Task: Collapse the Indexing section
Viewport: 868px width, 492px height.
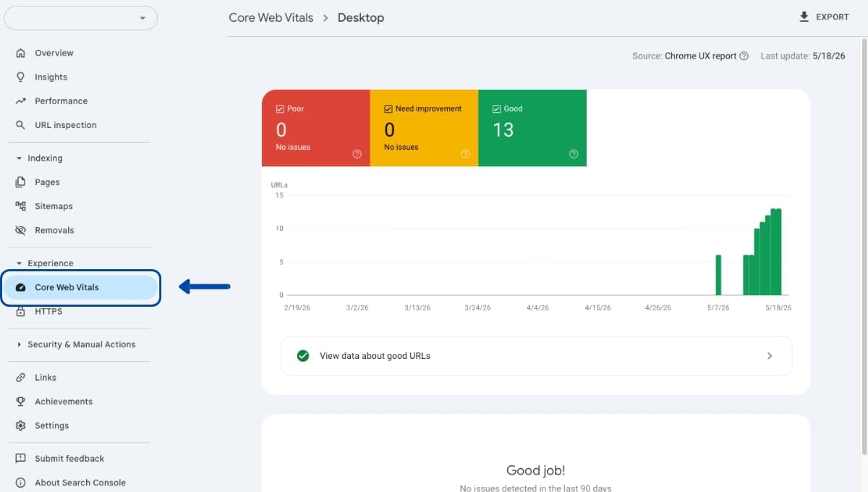Action: pos(20,158)
